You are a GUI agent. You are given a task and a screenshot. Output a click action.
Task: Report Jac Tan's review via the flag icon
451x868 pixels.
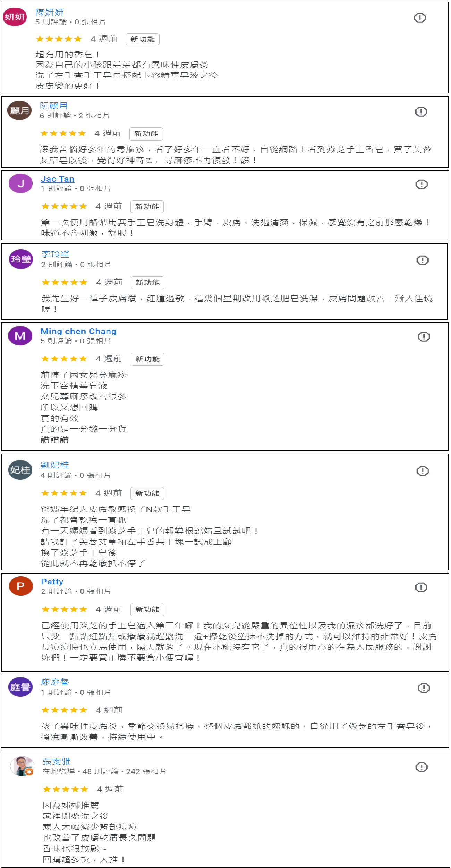tap(422, 184)
